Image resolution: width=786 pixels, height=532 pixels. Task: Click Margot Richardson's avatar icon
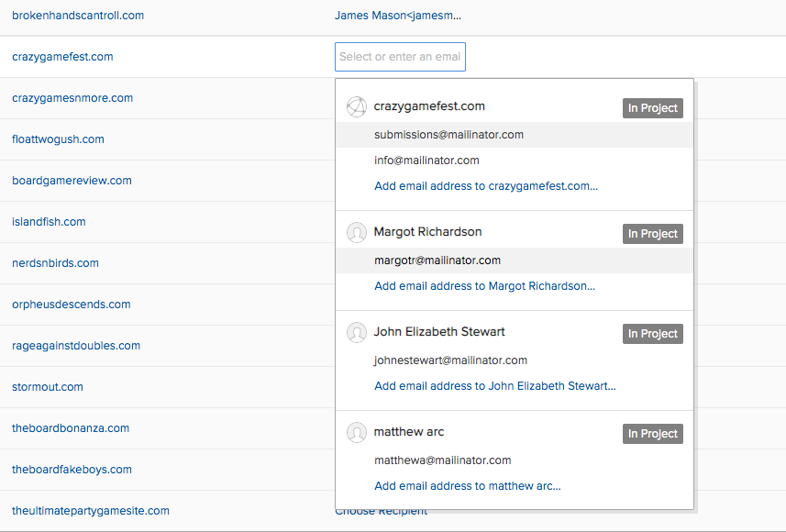point(356,233)
